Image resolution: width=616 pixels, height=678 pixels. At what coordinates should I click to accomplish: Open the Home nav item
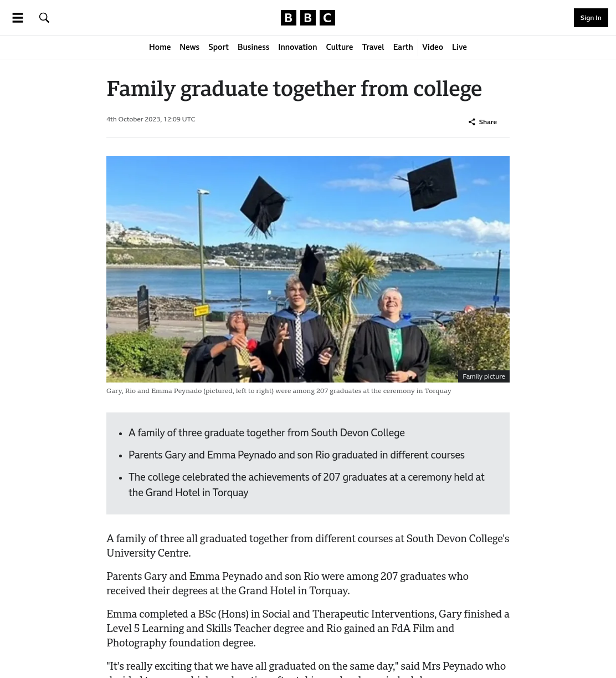[x=160, y=47]
